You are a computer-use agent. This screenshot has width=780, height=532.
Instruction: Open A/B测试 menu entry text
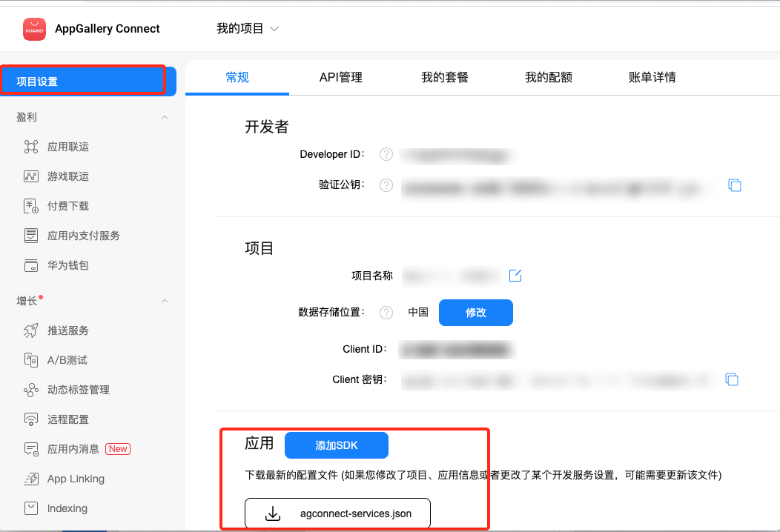click(x=67, y=360)
